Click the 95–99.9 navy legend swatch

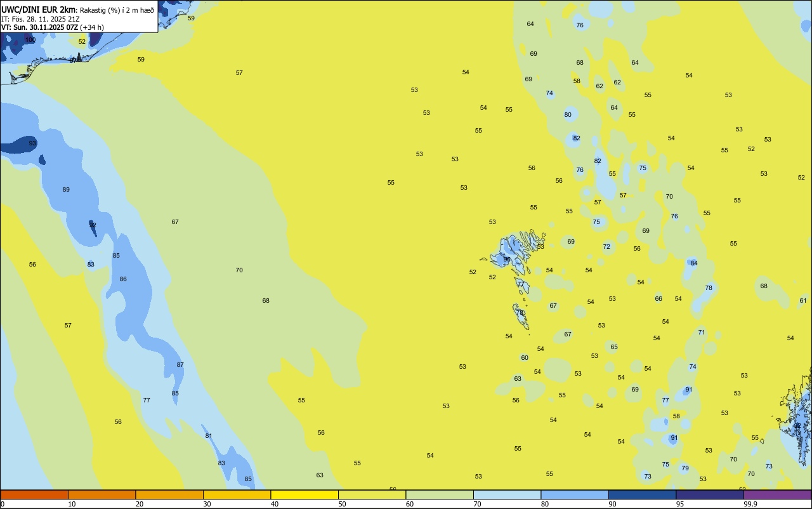point(710,494)
